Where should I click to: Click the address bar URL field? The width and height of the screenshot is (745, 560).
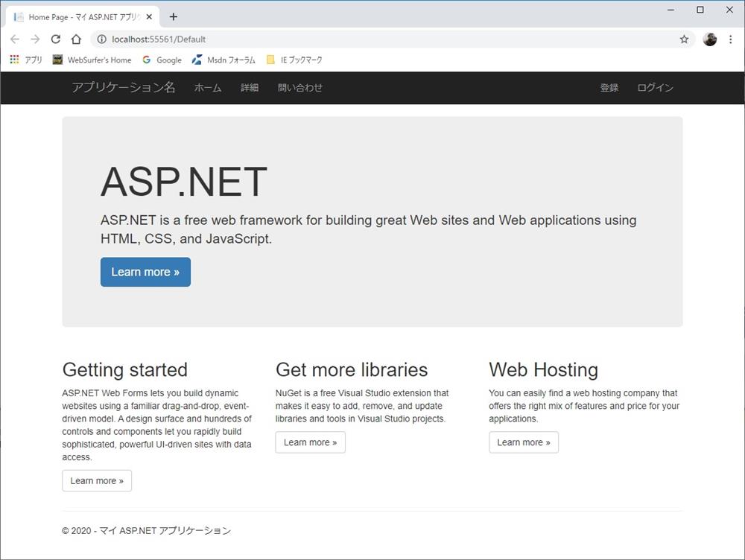(x=372, y=39)
